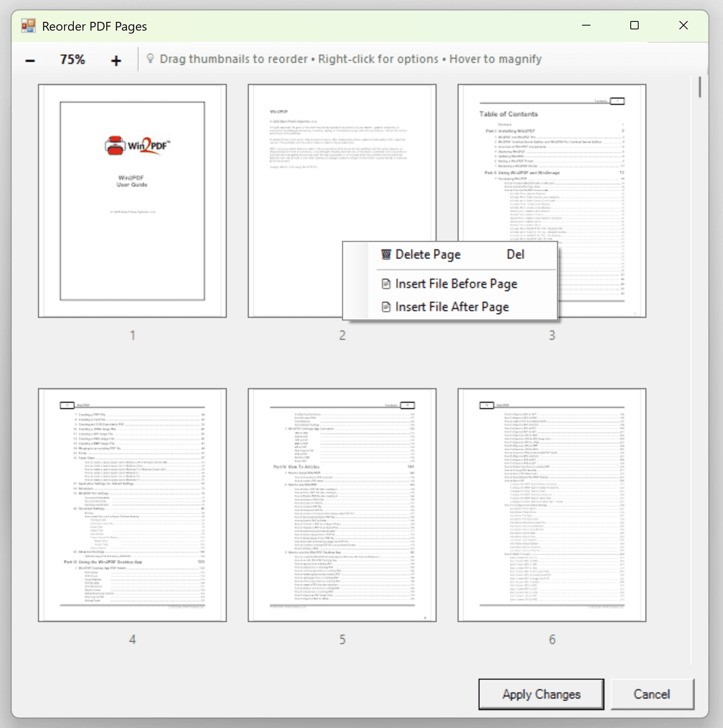Zoom in using the plus button

[x=116, y=59]
